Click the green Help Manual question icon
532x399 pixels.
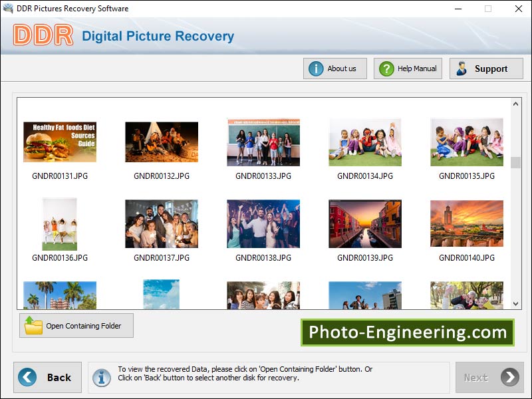click(386, 68)
